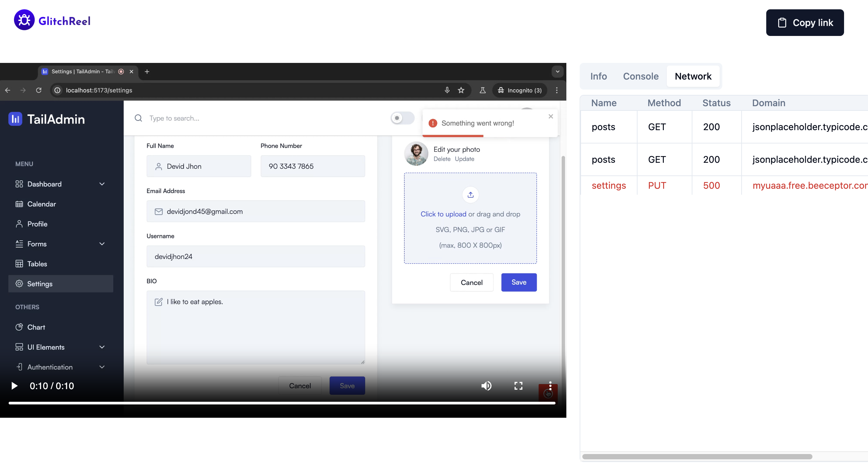868x470 pixels.
Task: Open the browser three-dot menu
Action: point(557,90)
